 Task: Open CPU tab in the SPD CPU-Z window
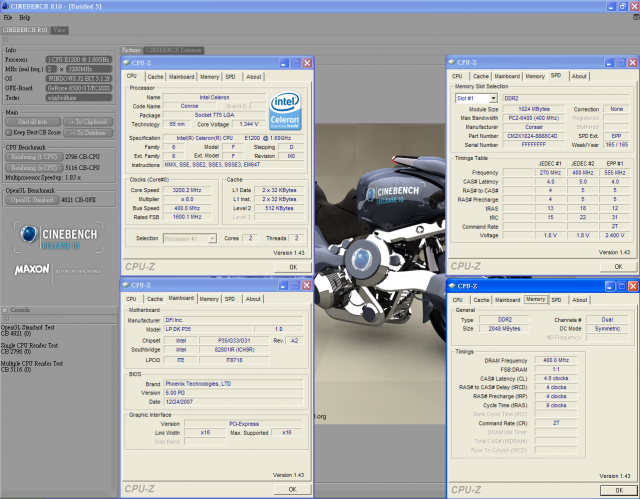click(457, 76)
